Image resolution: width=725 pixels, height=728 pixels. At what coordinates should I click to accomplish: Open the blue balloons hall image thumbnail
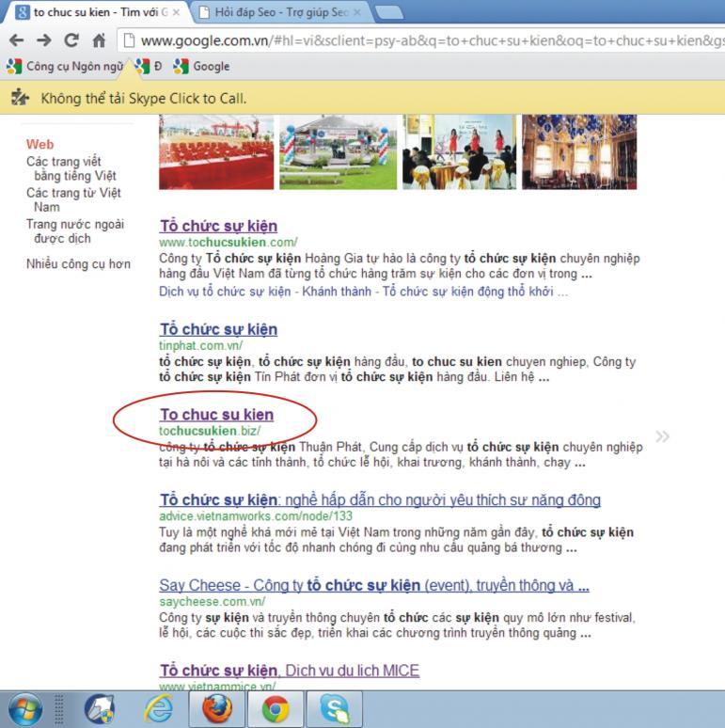point(579,152)
